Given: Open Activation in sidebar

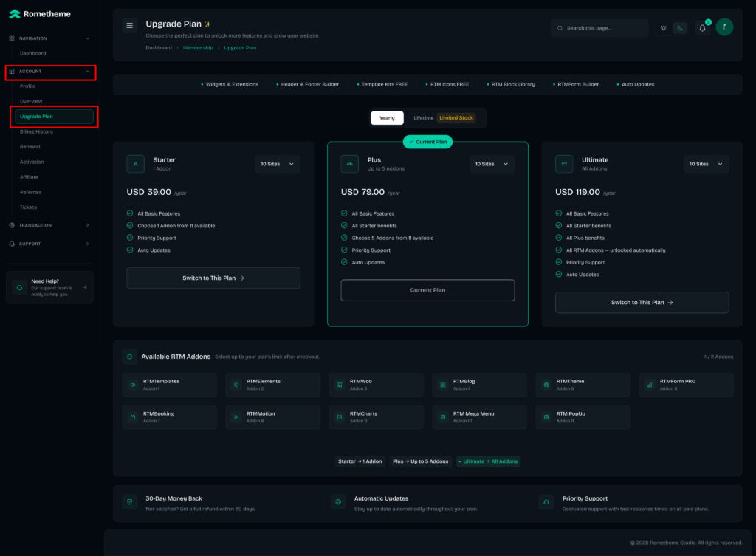Looking at the screenshot, I should (32, 162).
